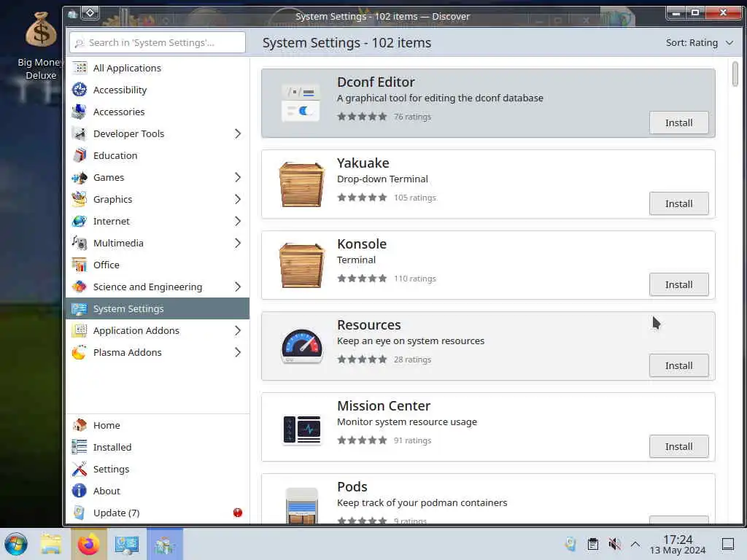Viewport: 747px width, 560px height.
Task: Install Dconf Editor
Action: tap(678, 122)
